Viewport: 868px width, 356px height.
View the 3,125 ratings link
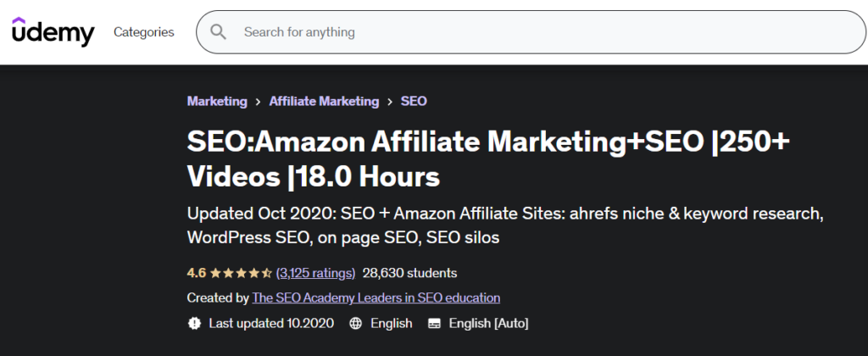[x=315, y=273]
